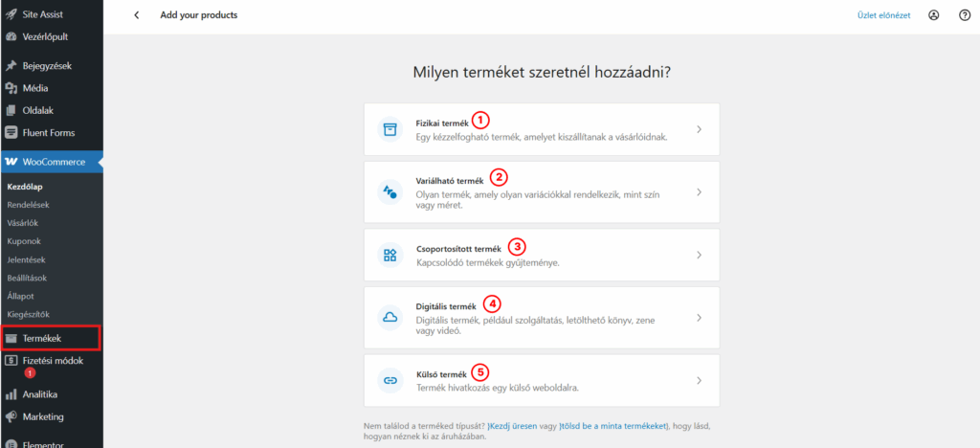Click the Fizikai termék box icon

tap(390, 129)
